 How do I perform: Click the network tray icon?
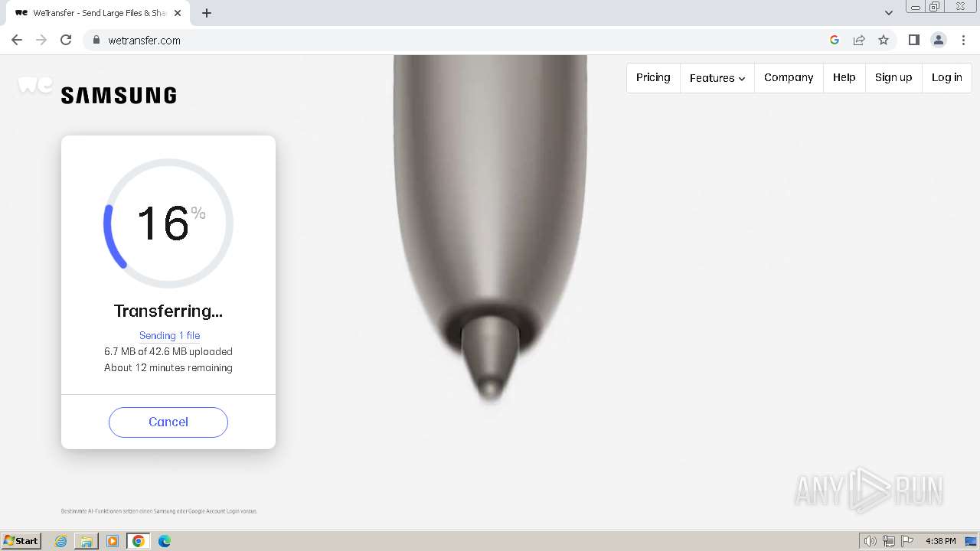coord(889,541)
